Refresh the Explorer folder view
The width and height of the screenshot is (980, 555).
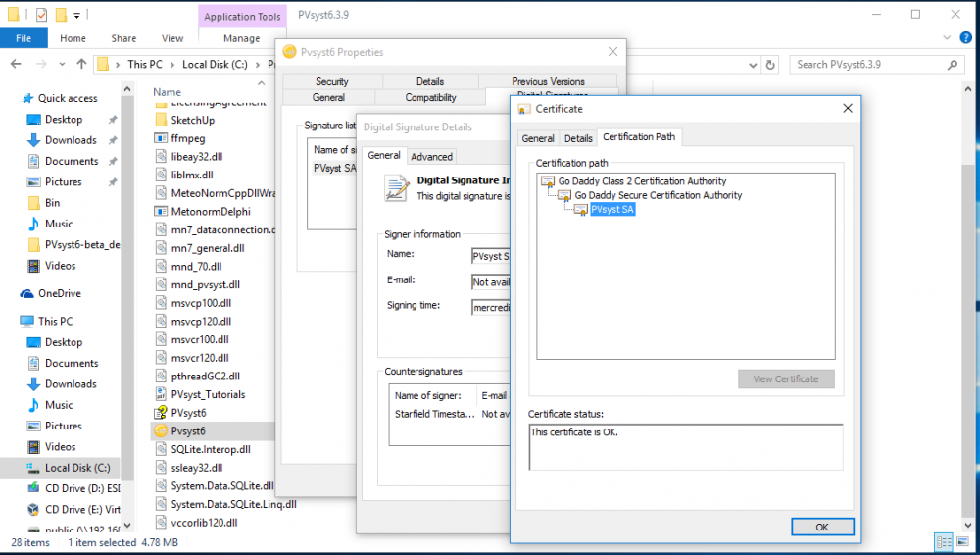point(770,65)
